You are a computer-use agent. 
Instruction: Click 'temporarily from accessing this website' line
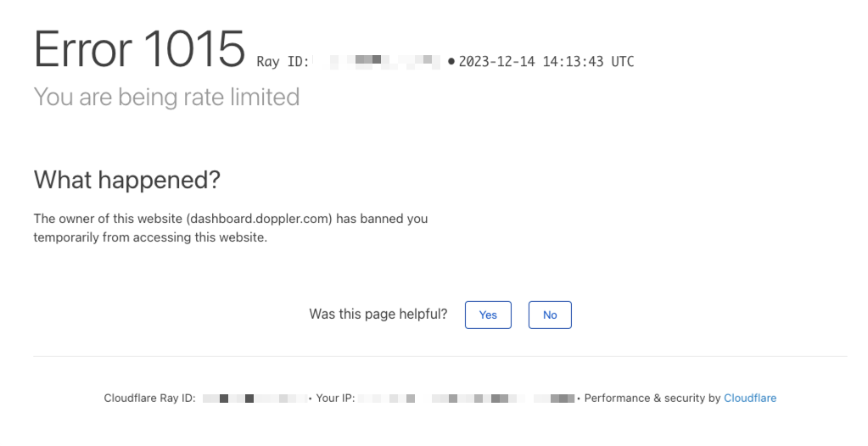[150, 237]
